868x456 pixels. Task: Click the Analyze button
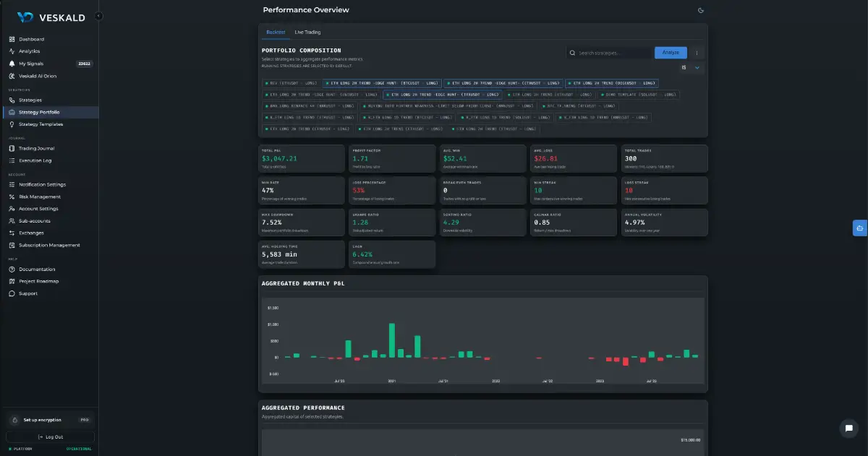coord(671,53)
